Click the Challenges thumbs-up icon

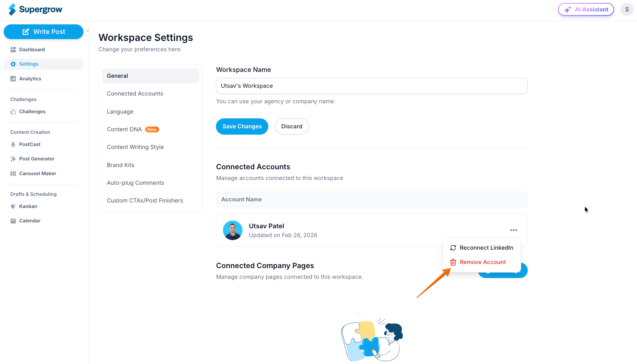tap(13, 112)
